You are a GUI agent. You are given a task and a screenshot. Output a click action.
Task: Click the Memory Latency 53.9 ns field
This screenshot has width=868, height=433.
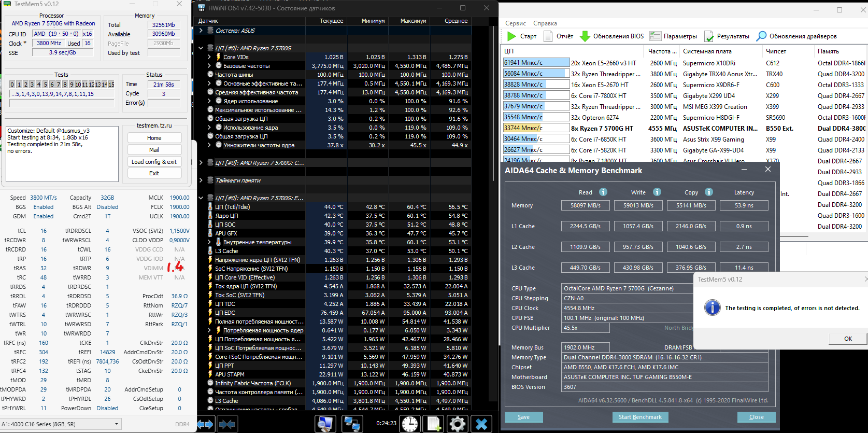tap(744, 205)
